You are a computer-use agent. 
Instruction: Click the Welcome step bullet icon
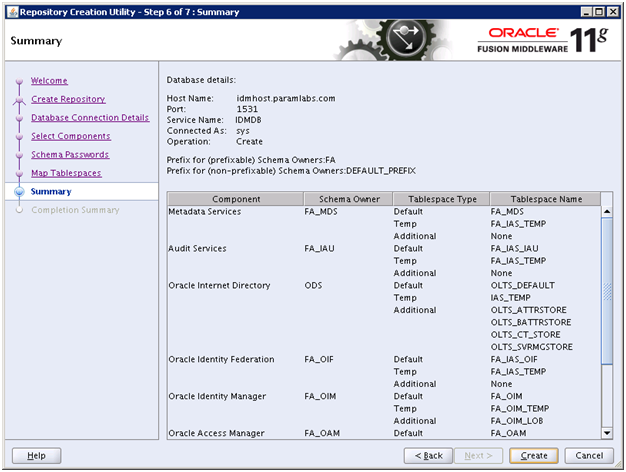click(19, 81)
